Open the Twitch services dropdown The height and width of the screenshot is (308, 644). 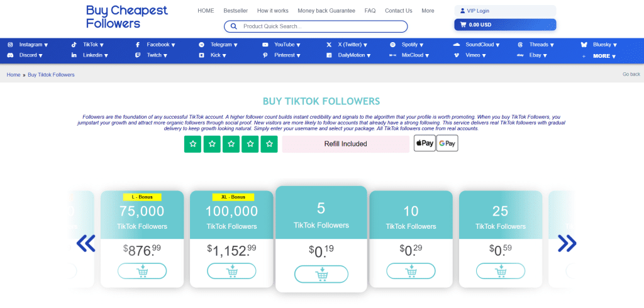(x=157, y=55)
